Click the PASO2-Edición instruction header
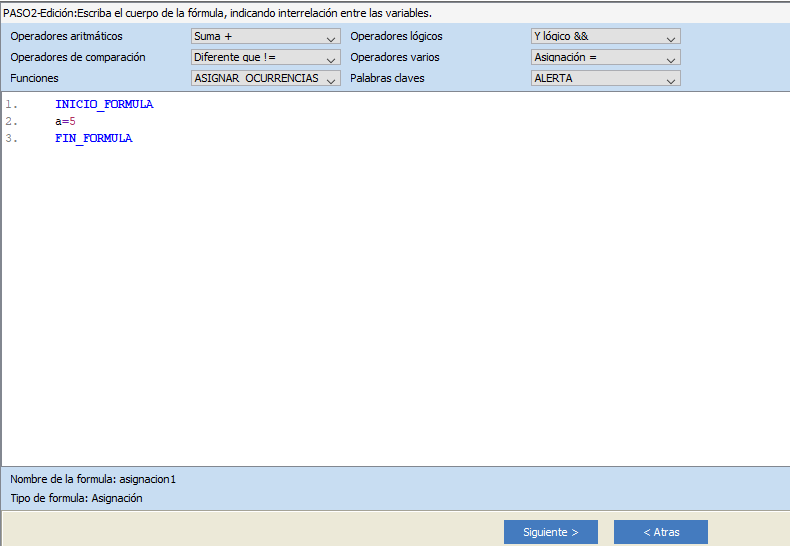This screenshot has height=546, width=790. [x=217, y=13]
